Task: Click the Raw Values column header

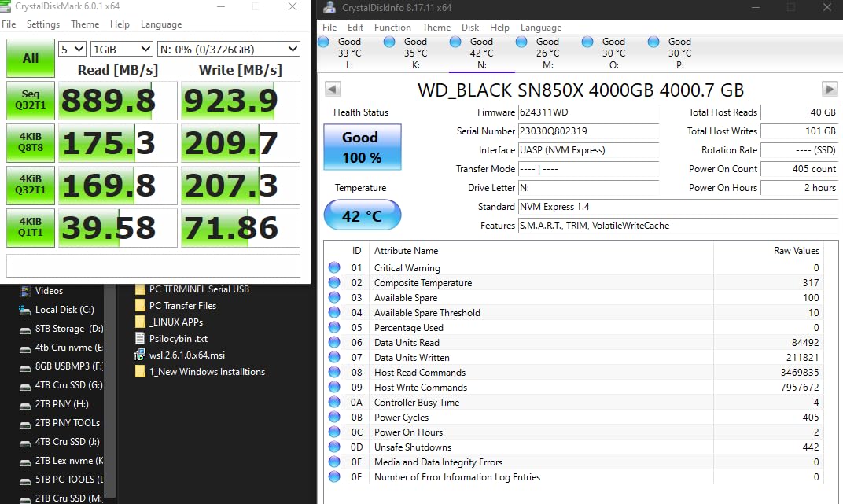Action: click(x=768, y=250)
